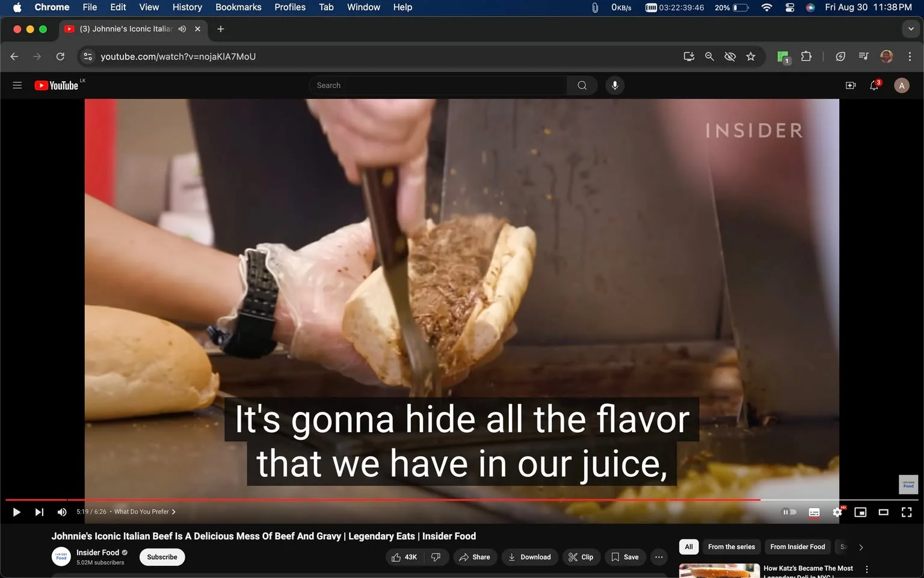Select the All filter chip
Screen dimensions: 924x578
coord(689,547)
